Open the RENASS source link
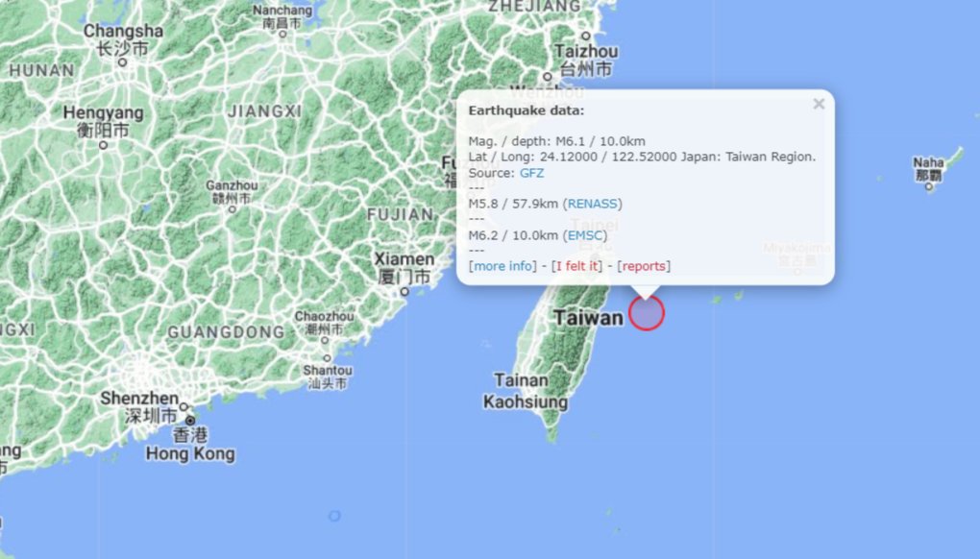The image size is (980, 559). pos(593,204)
